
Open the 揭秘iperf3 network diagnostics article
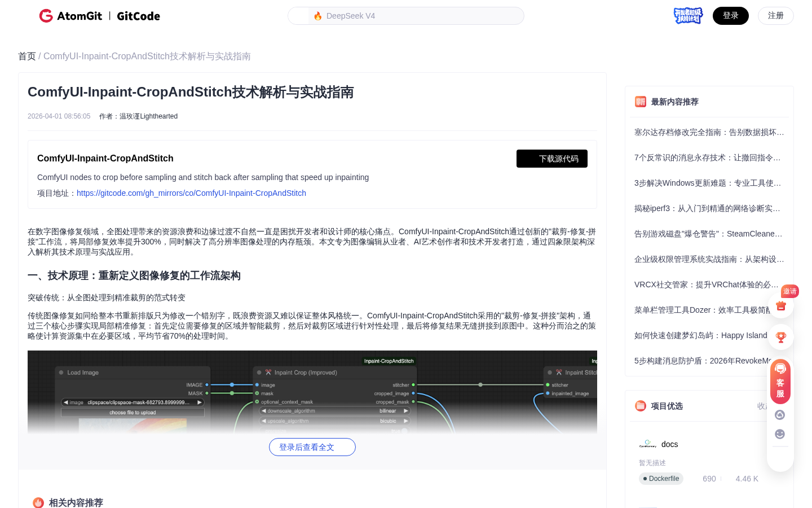(x=707, y=208)
